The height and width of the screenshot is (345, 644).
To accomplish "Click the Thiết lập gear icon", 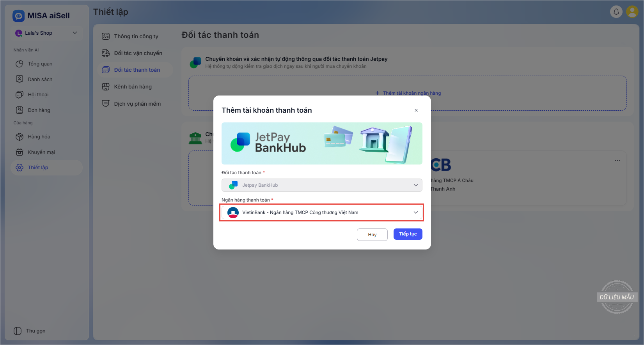I will coord(20,168).
